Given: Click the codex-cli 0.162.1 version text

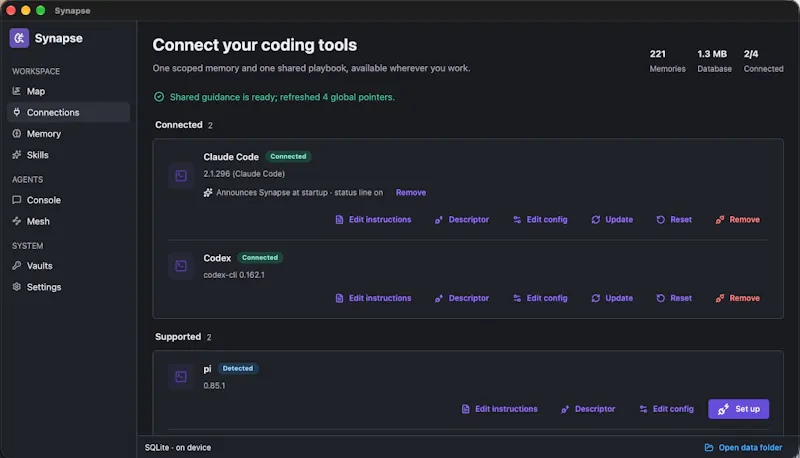Looking at the screenshot, I should (x=234, y=275).
